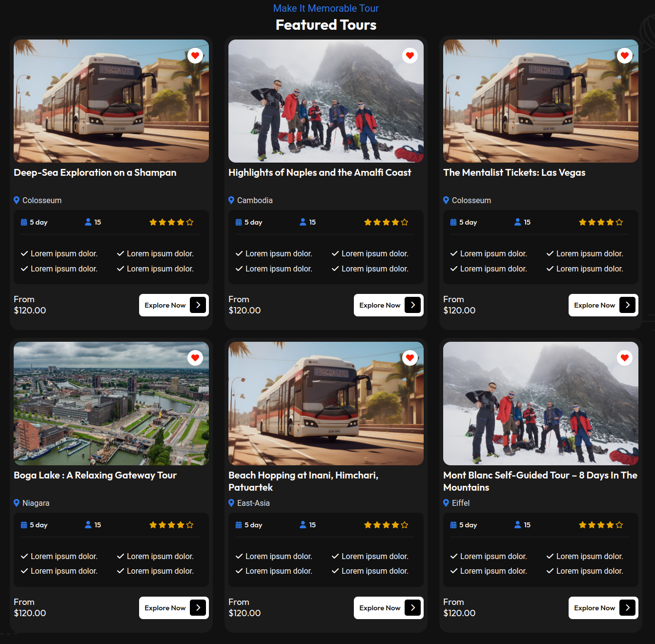This screenshot has height=644, width=655.
Task: Open Mont Blanc Self-Guided Tour title link
Action: [x=540, y=481]
